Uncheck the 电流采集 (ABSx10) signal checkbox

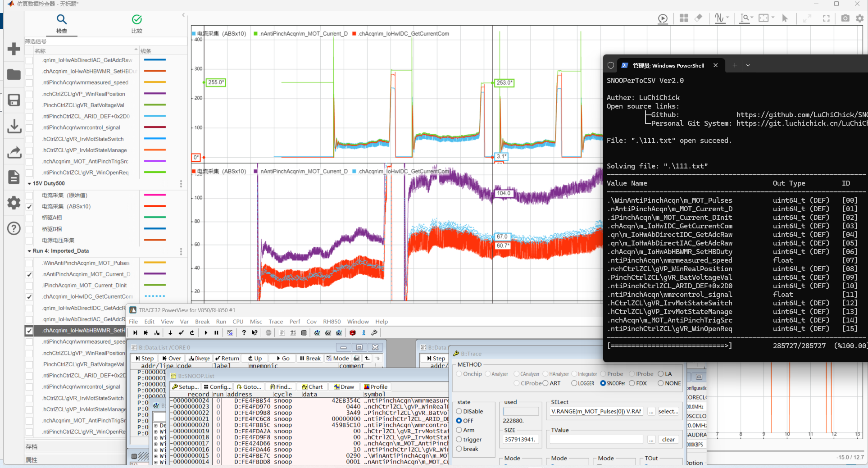click(x=29, y=207)
